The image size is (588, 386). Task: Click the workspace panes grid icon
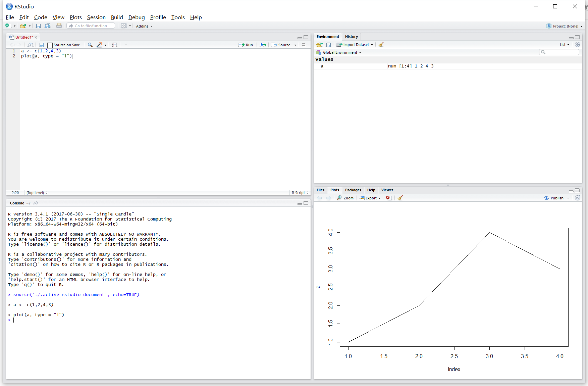pos(124,26)
